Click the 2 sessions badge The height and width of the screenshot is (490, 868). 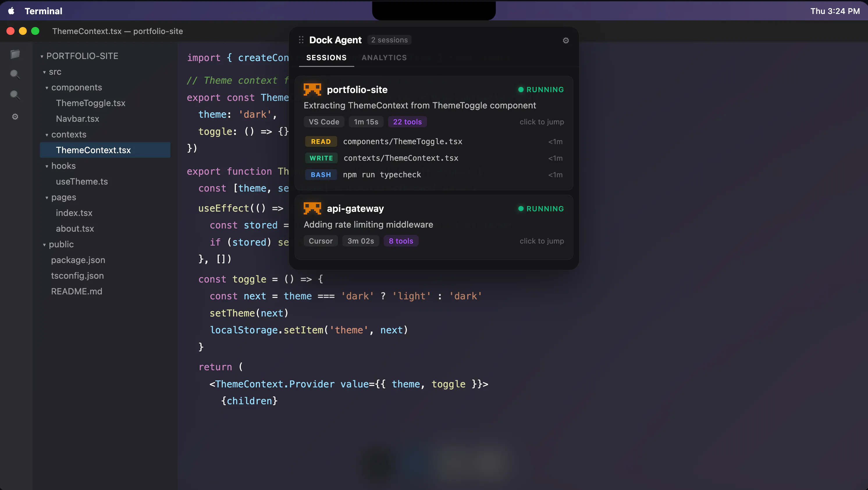tap(389, 40)
